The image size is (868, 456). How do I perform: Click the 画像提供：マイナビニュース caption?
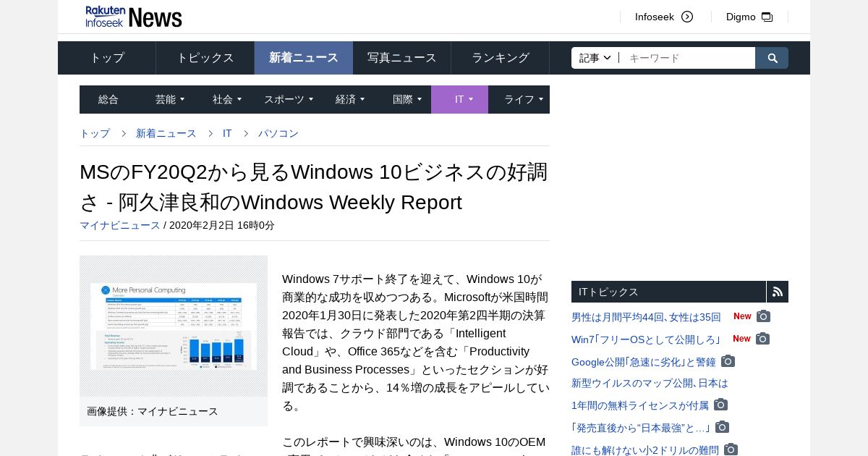coord(153,411)
